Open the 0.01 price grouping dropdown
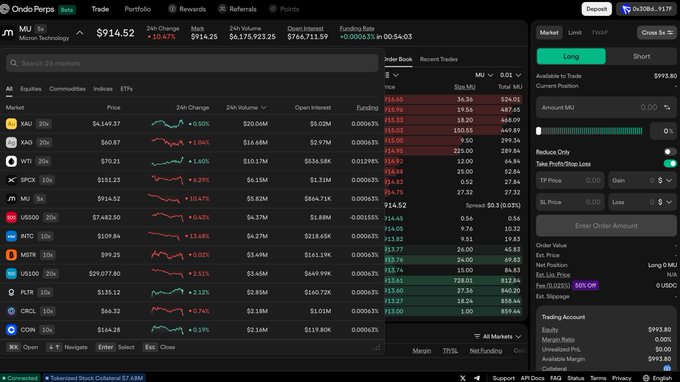The height and width of the screenshot is (382, 680). coord(510,75)
